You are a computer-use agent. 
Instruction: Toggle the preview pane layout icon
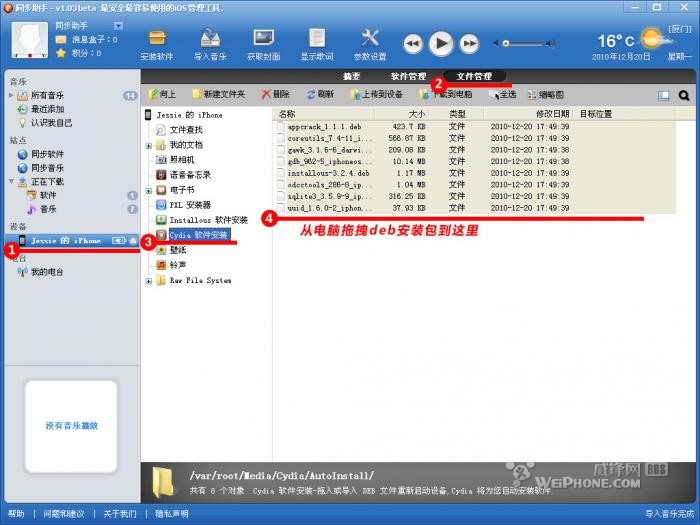(663, 95)
